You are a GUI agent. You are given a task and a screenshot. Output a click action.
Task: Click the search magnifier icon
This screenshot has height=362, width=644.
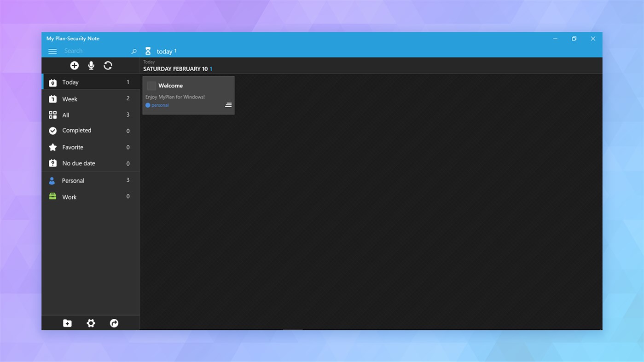[x=133, y=51]
